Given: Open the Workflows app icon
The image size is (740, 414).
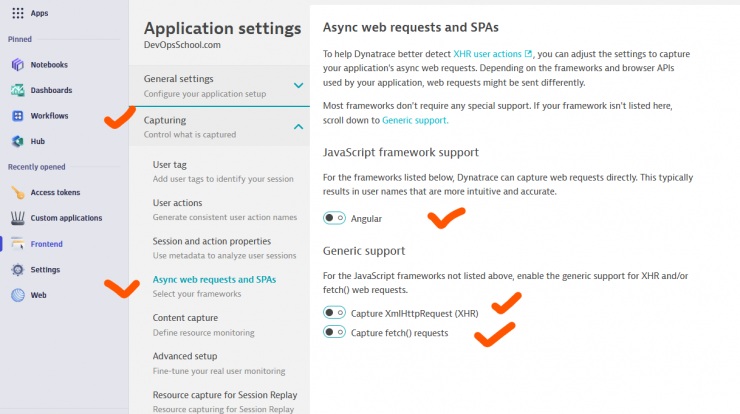Looking at the screenshot, I should [17, 116].
